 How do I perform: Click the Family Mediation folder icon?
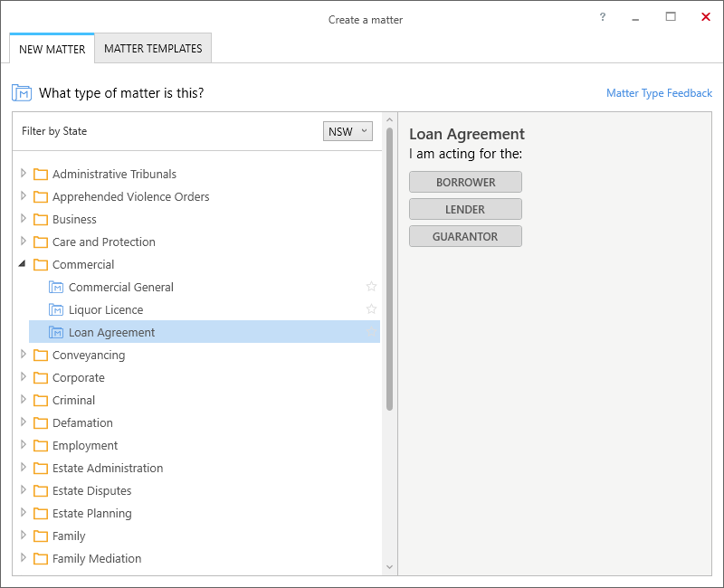coord(41,558)
